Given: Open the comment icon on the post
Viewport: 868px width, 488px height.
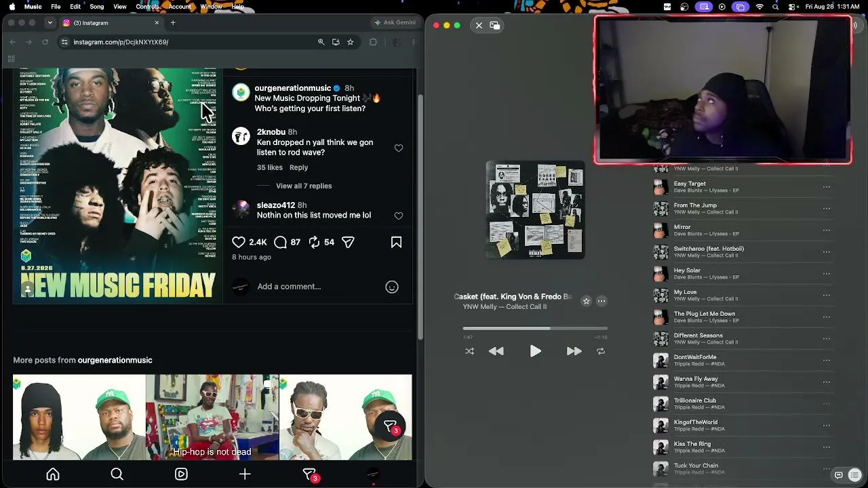Looking at the screenshot, I should (x=280, y=242).
